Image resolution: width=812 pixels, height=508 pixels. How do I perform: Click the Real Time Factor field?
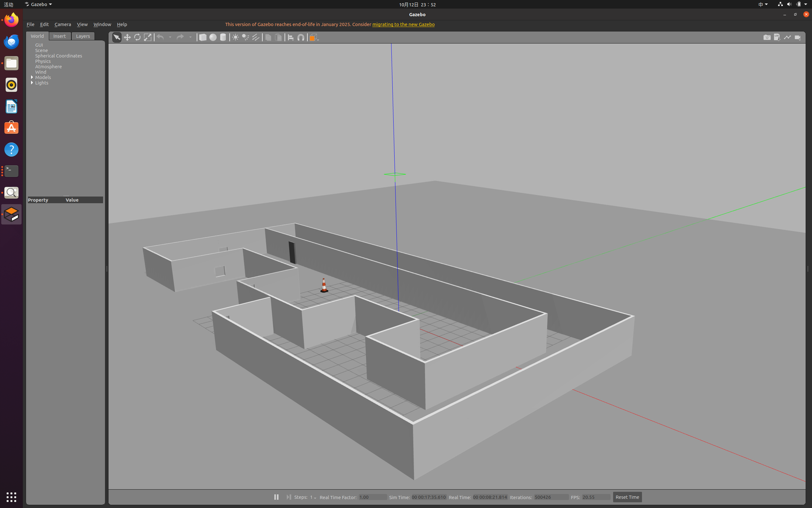coord(372,497)
